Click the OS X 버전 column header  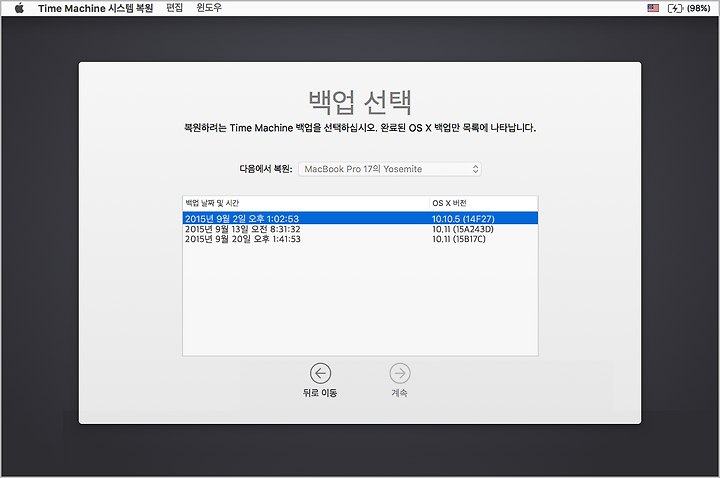pos(484,203)
